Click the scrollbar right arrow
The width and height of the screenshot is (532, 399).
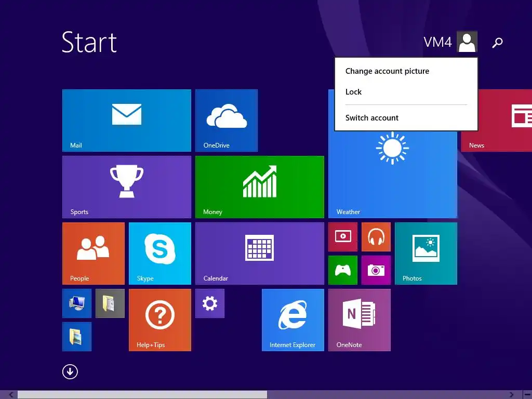(511, 395)
